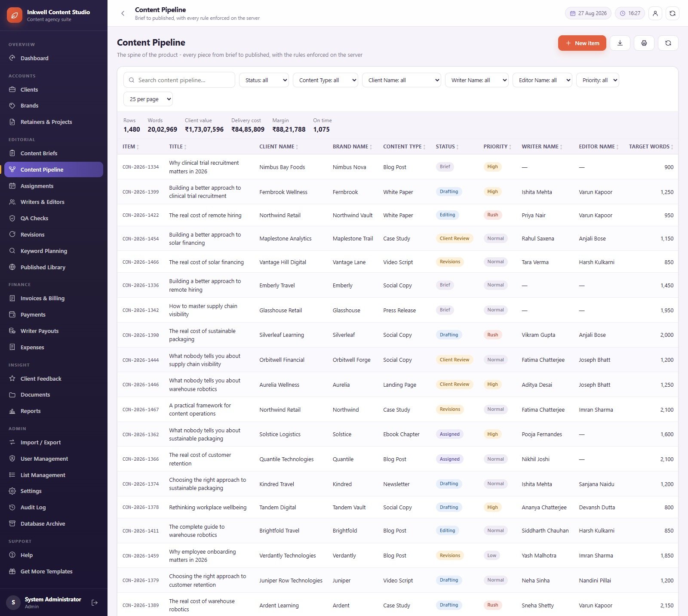Screen dimensions: 688x616
Task: Click the Glasshouse Retail client cell
Action: pyautogui.click(x=281, y=310)
